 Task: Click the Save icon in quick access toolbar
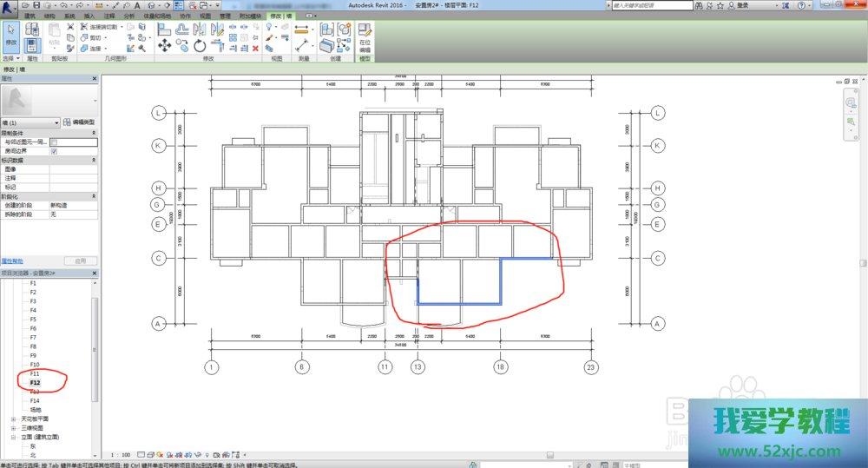pos(38,5)
